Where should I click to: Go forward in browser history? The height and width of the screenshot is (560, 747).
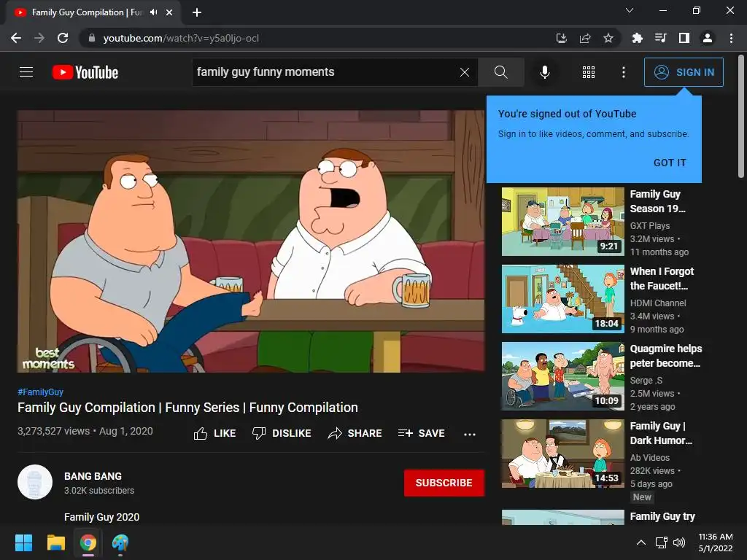39,38
